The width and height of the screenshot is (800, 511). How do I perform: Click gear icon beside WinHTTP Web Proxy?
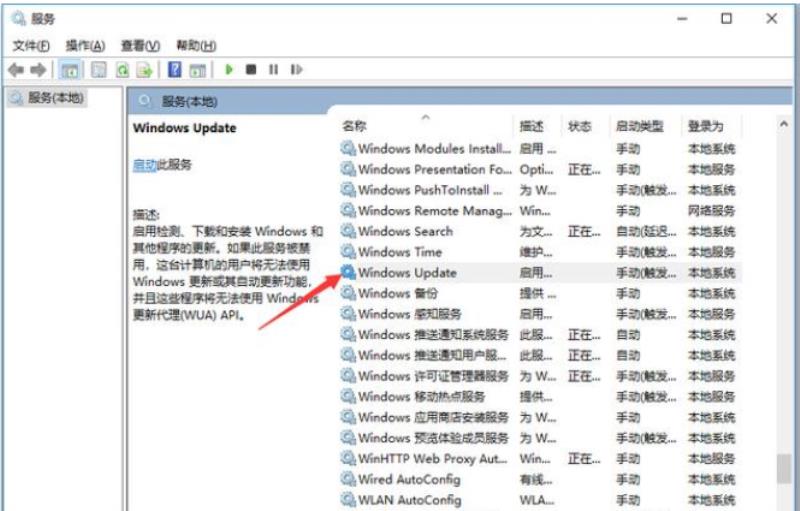pyautogui.click(x=348, y=458)
